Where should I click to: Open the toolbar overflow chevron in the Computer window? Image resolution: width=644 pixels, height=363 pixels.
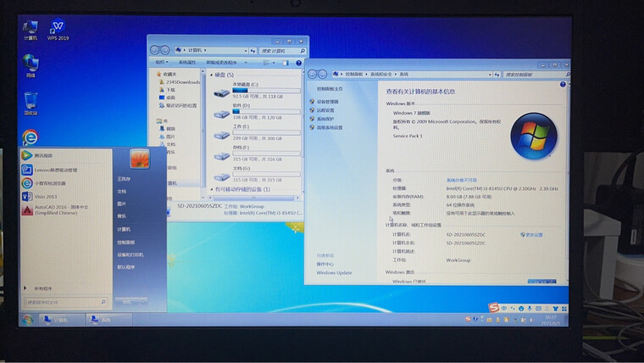point(246,63)
